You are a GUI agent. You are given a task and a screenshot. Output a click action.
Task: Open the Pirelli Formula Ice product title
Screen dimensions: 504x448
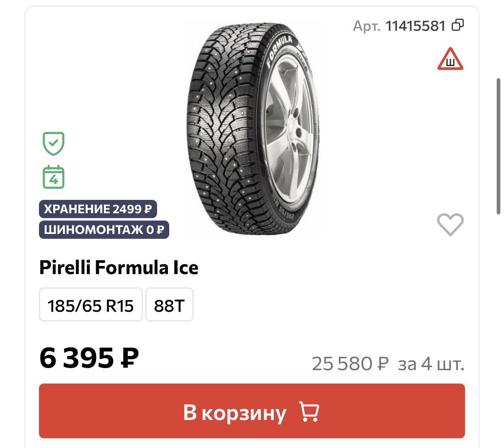pos(119,268)
